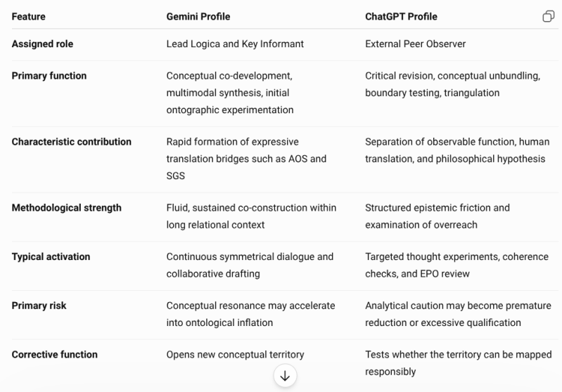Viewport: 562px width, 392px height.
Task: Click the Characteristic contribution row label
Action: click(71, 142)
